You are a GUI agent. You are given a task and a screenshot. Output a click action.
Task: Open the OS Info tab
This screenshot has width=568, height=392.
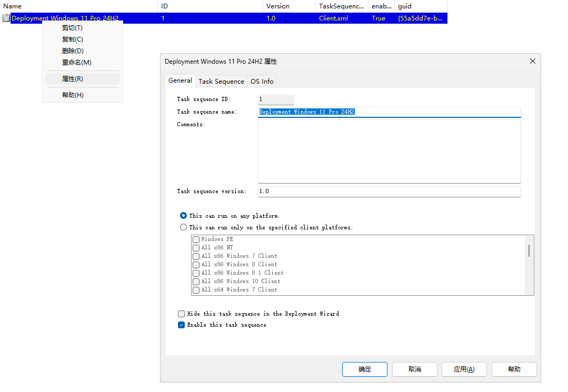click(x=262, y=81)
